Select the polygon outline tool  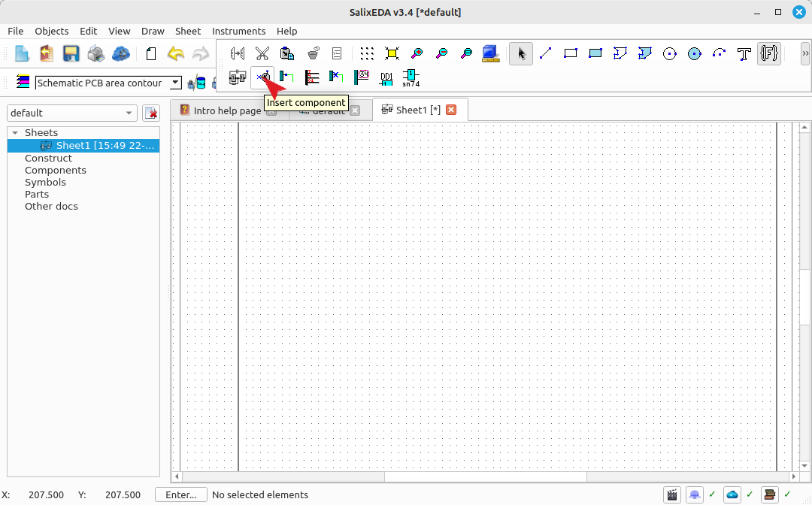click(x=620, y=53)
